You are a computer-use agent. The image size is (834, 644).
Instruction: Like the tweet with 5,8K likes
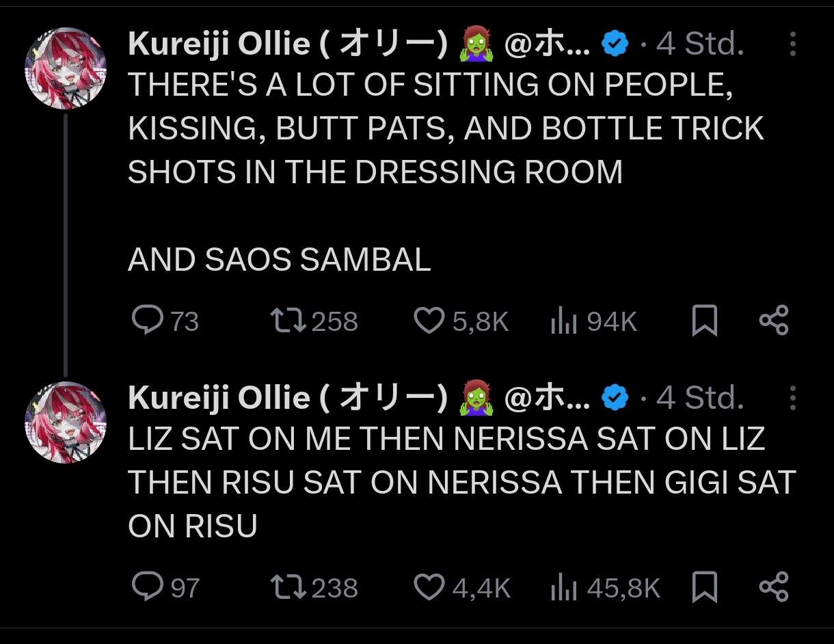pyautogui.click(x=430, y=321)
